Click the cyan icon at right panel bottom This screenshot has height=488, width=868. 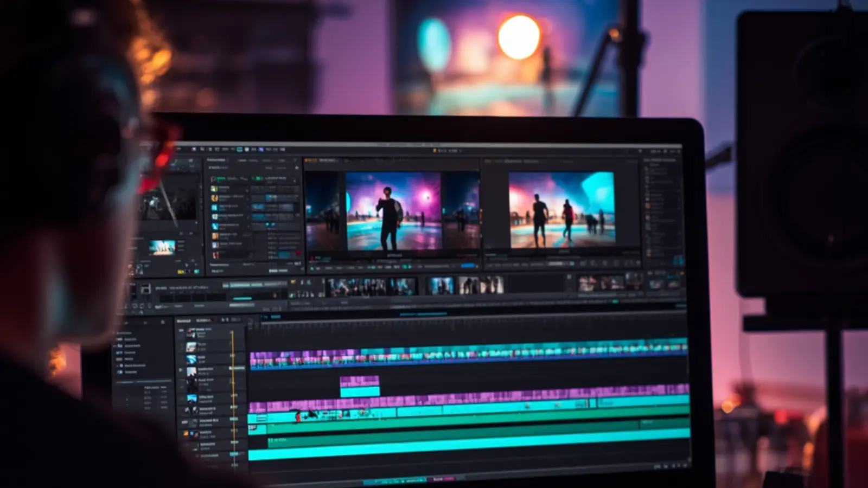tap(678, 261)
